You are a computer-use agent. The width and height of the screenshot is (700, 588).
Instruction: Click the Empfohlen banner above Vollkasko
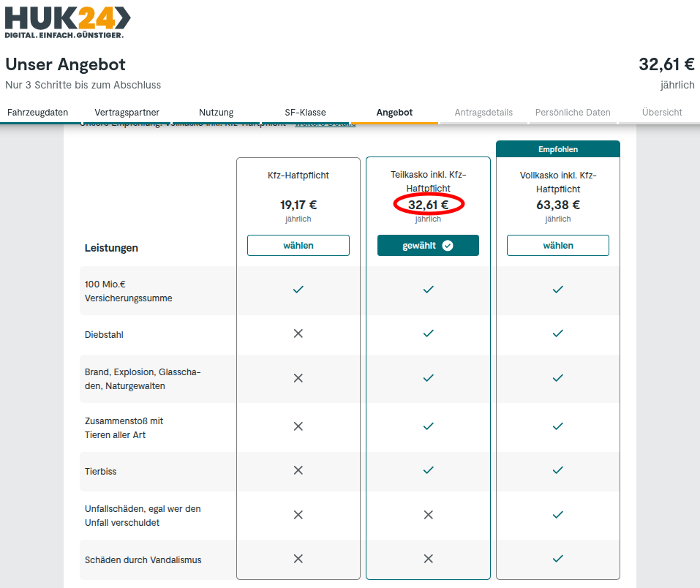(558, 149)
